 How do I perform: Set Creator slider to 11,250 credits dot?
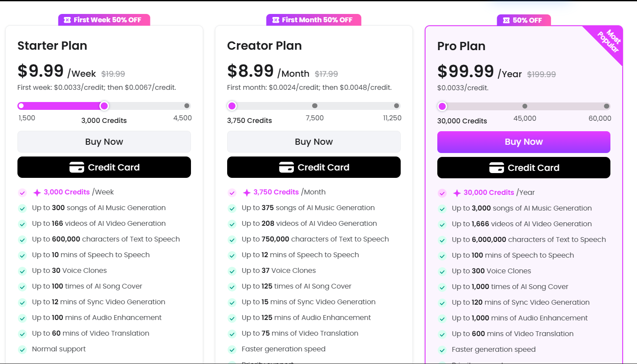tap(396, 106)
